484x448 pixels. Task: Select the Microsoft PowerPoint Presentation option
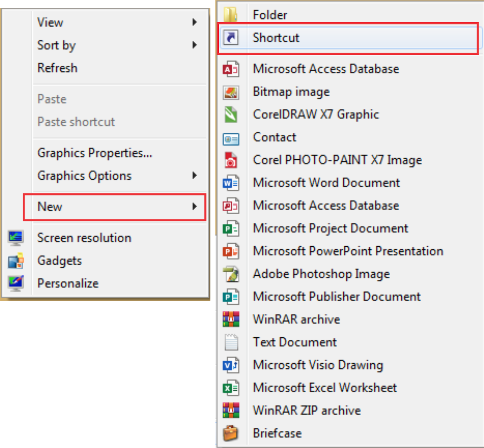348,251
